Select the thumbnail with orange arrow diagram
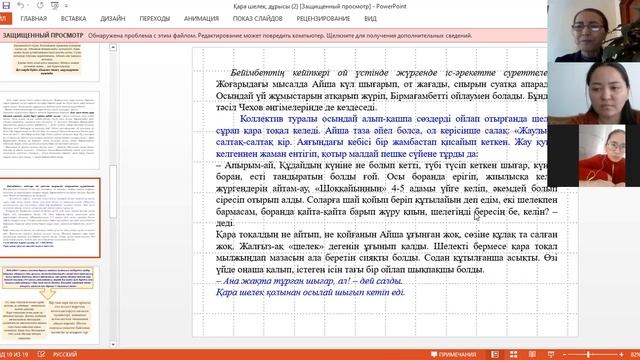Viewport: 640px width, 360px height. click(x=49, y=304)
